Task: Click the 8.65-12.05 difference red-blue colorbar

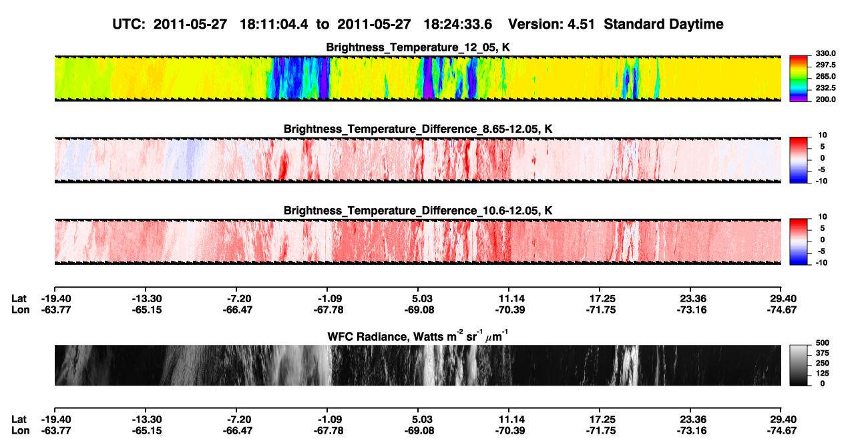Action: pos(799,159)
